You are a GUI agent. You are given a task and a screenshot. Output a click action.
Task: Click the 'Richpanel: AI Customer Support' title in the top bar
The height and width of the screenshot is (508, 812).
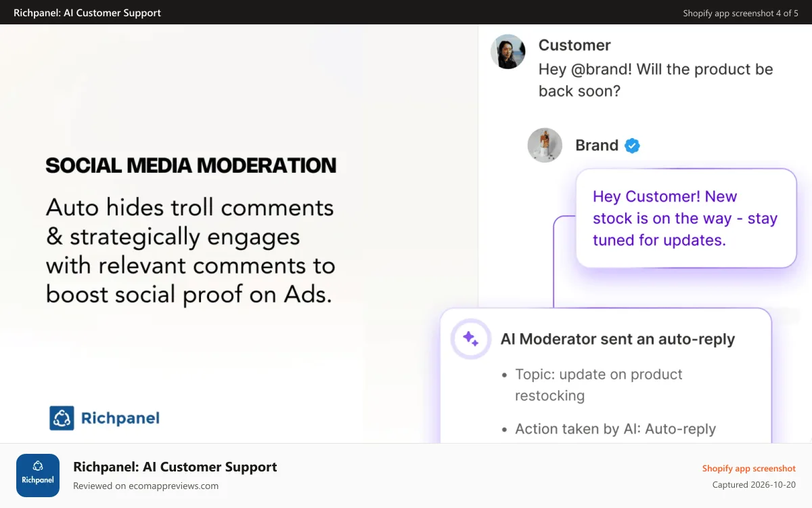(x=87, y=12)
